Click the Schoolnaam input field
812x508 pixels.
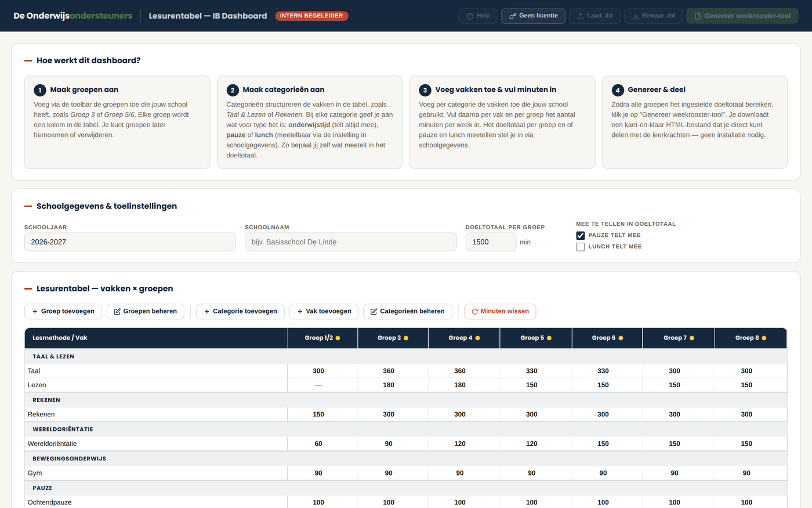click(x=350, y=242)
